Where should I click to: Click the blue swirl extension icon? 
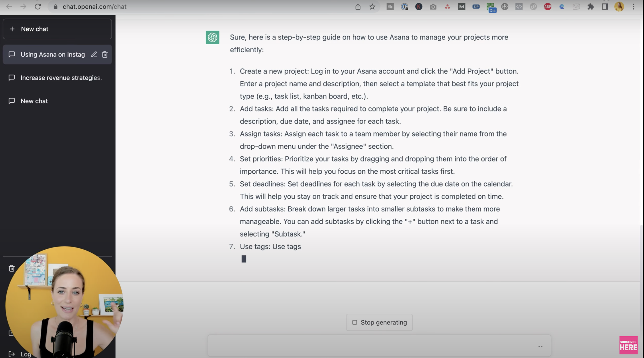pyautogui.click(x=562, y=7)
